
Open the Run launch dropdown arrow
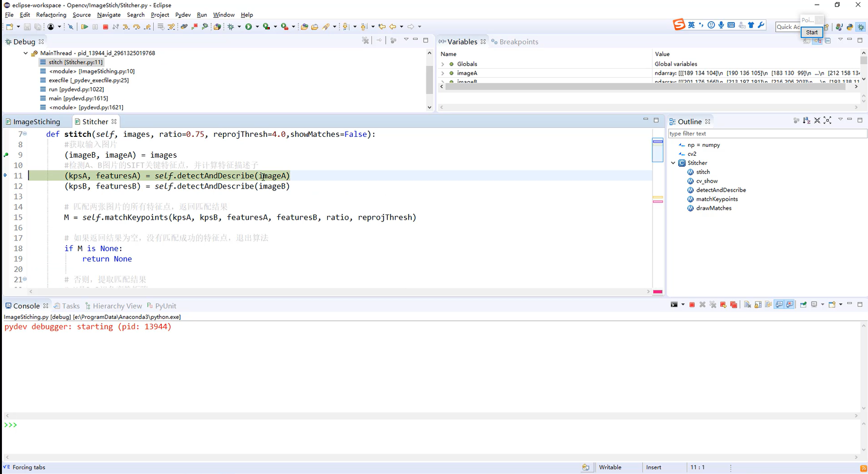[x=257, y=27]
